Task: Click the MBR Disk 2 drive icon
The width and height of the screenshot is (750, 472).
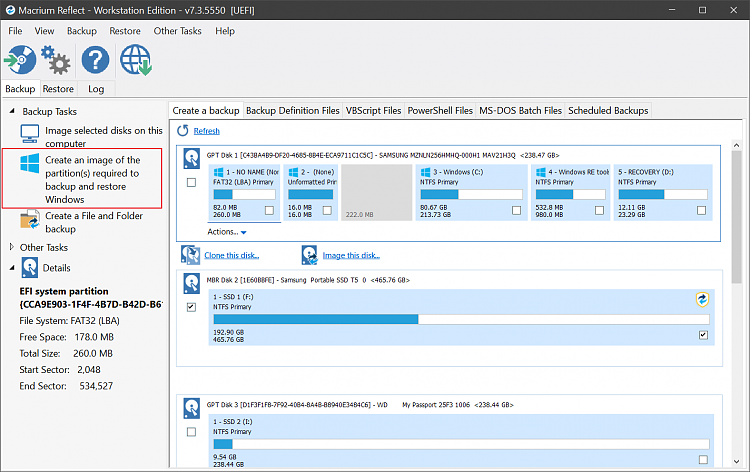Action: (x=192, y=284)
